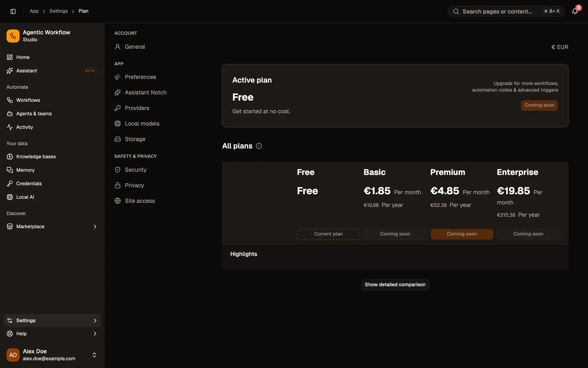Click the €52.38 Per year price
588x368 pixels.
451,205
